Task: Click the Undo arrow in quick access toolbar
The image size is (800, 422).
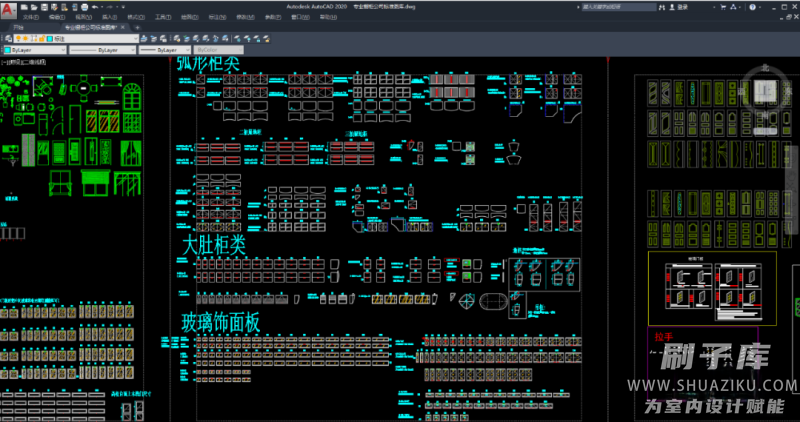Action: tap(93, 6)
